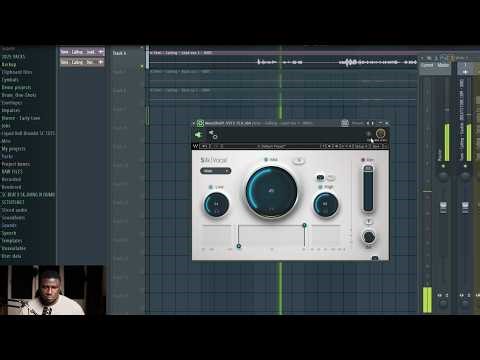Select previous preset arrow in plugin title bar
480x360 pixels.
click(x=368, y=123)
